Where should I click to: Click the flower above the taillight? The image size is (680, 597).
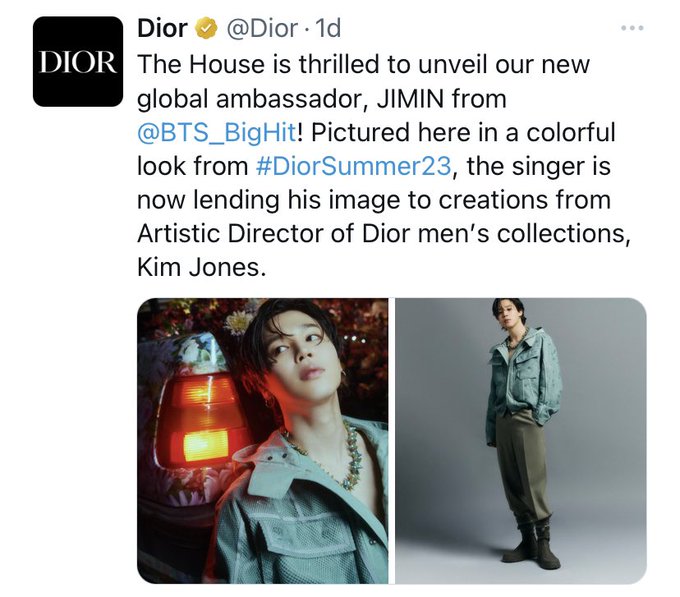point(240,323)
